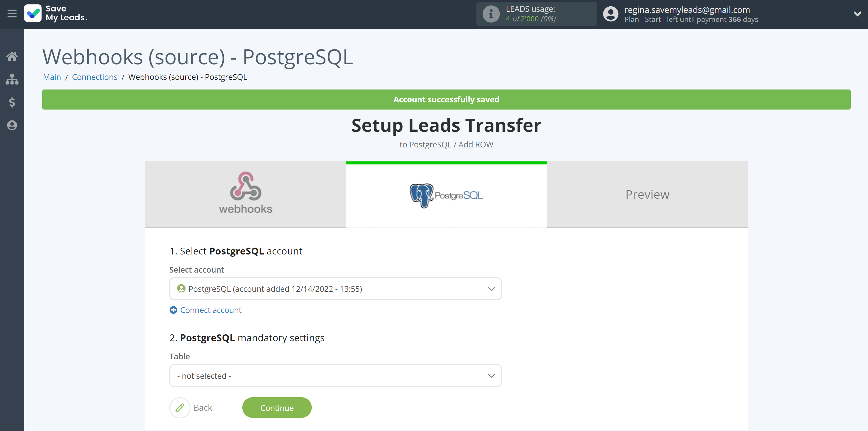Click the green Continue button

tap(277, 407)
